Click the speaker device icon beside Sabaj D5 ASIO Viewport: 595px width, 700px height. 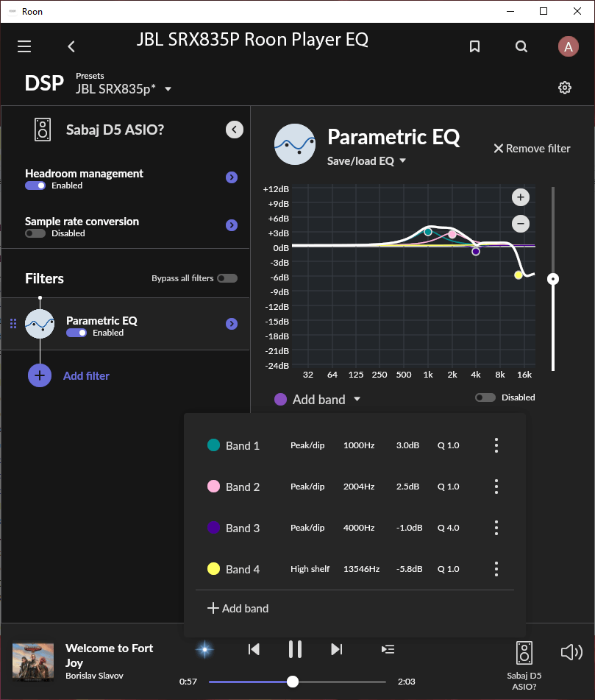tap(43, 130)
